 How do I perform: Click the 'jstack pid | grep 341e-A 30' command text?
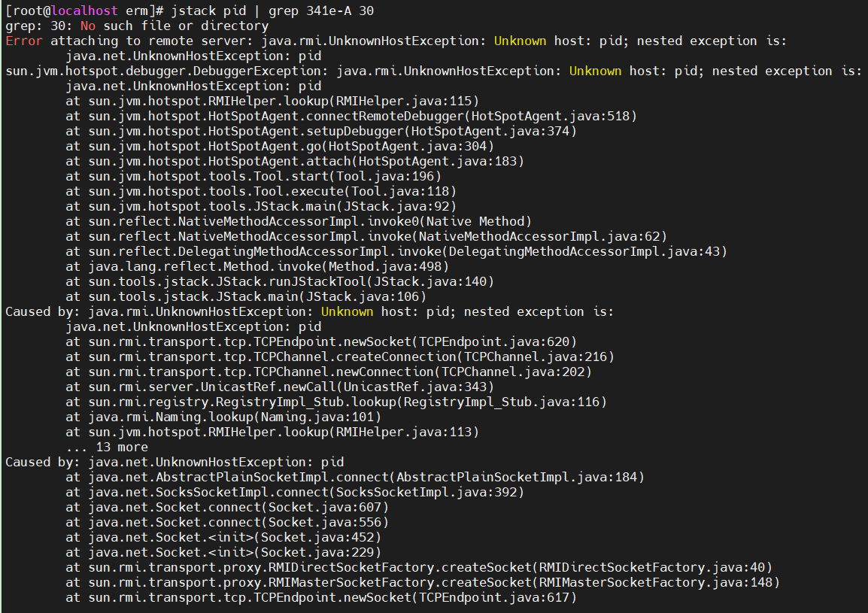pos(272,11)
